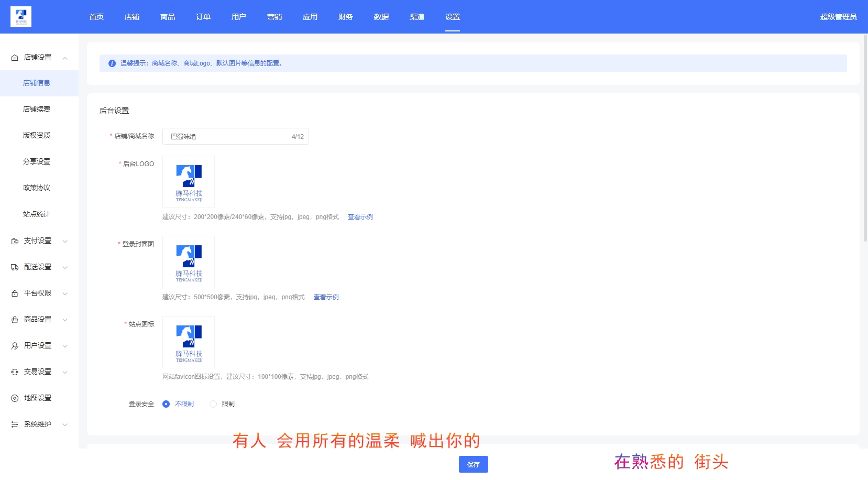
Task: Click the product settings bag icon
Action: pyautogui.click(x=15, y=320)
